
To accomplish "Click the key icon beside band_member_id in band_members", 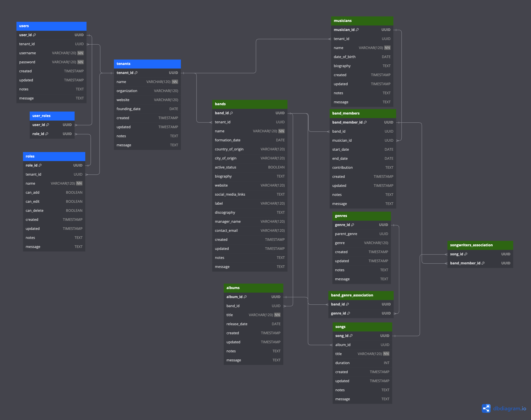I will pyautogui.click(x=365, y=122).
